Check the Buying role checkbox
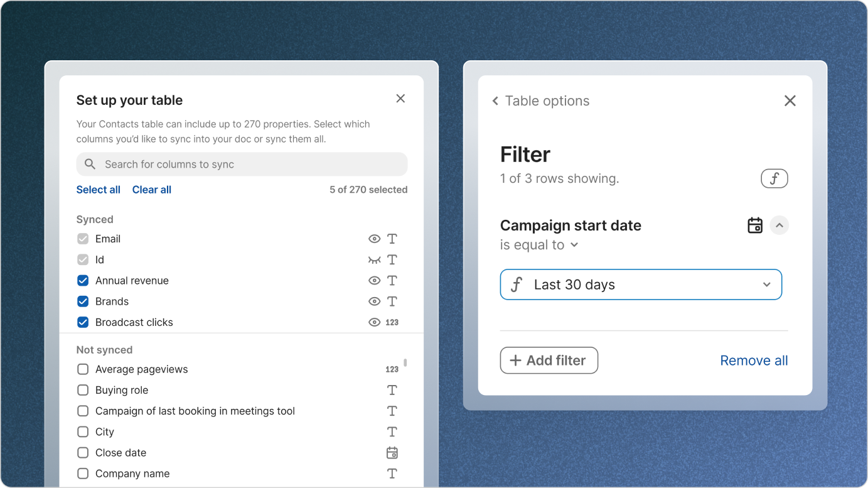The width and height of the screenshot is (868, 488). (x=82, y=389)
